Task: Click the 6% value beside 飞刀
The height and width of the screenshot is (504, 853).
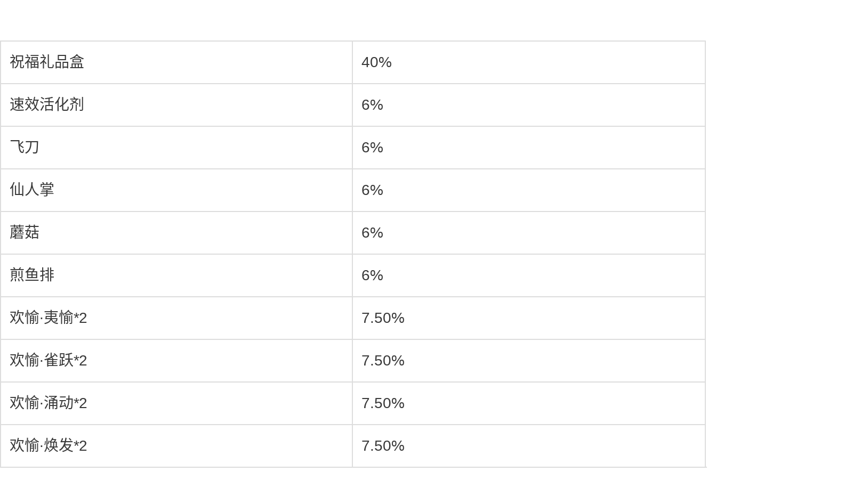Action: [x=372, y=148]
